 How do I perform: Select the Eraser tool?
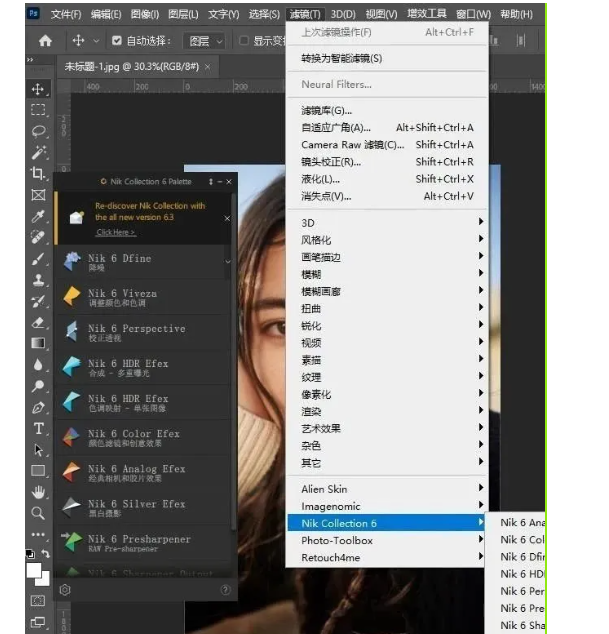pos(38,322)
